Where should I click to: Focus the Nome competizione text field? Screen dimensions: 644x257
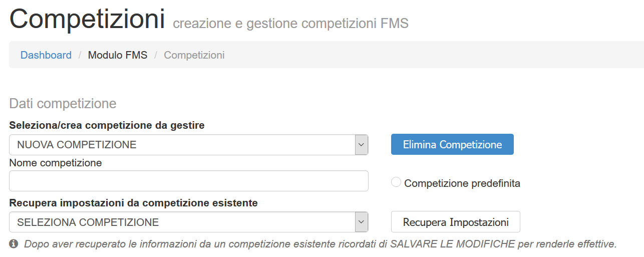coord(188,181)
